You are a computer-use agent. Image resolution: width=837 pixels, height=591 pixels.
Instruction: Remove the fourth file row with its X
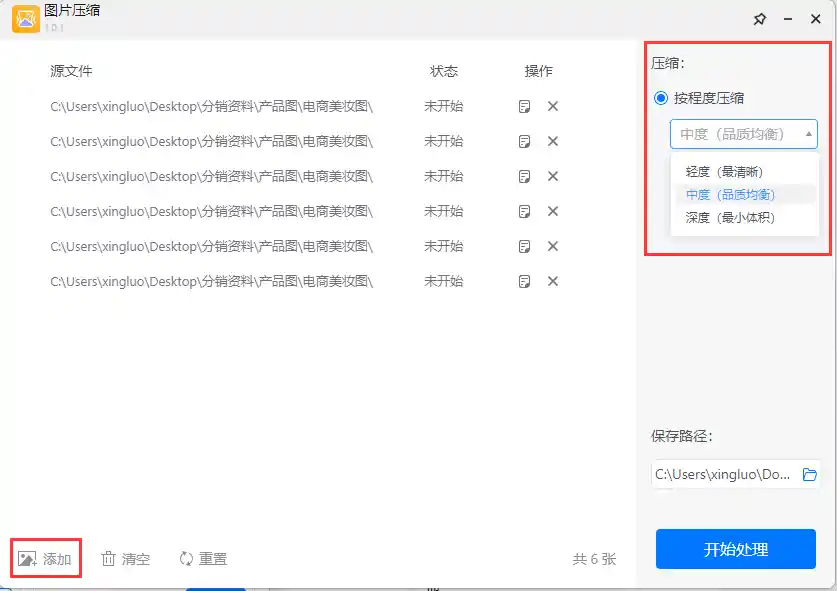[552, 211]
